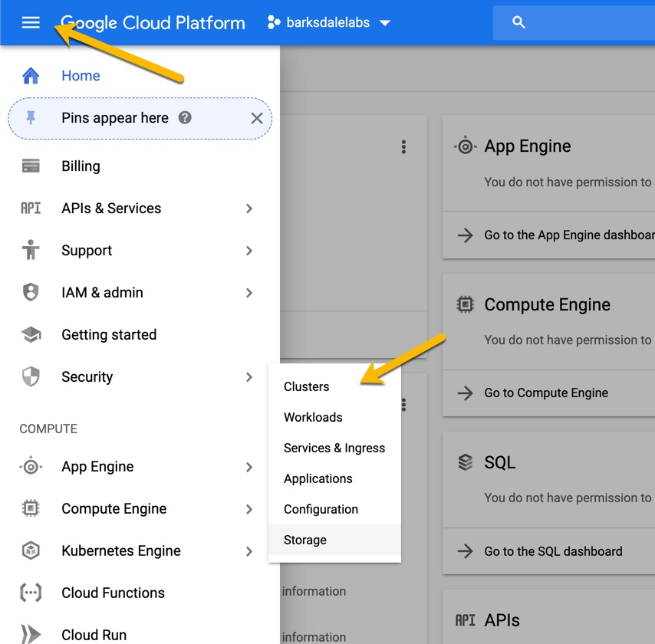Viewport: 655px width, 644px height.
Task: Click the search magnifier icon
Action: (x=518, y=22)
